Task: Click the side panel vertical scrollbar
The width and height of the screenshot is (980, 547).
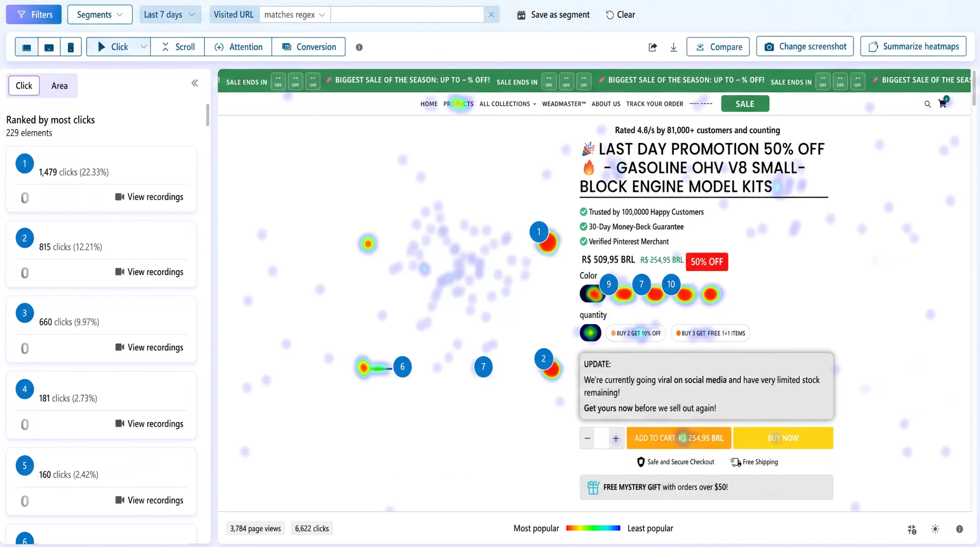Action: coord(207,115)
